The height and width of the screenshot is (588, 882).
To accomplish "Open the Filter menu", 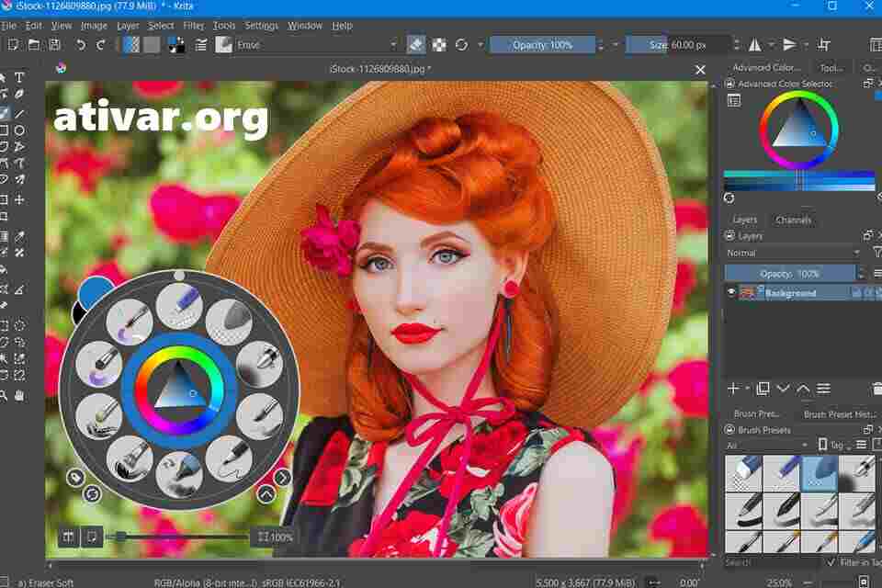I will (x=193, y=25).
